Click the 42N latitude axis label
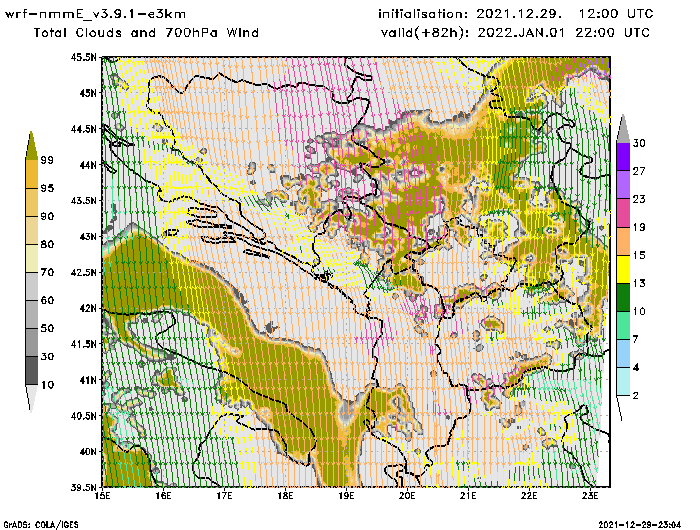The image size is (700, 530). pos(87,308)
